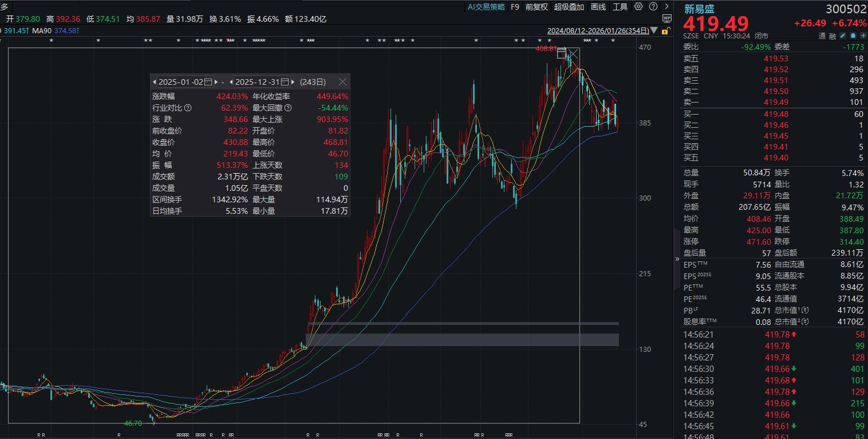Click the help icon next to 最大回撤

[x=288, y=107]
